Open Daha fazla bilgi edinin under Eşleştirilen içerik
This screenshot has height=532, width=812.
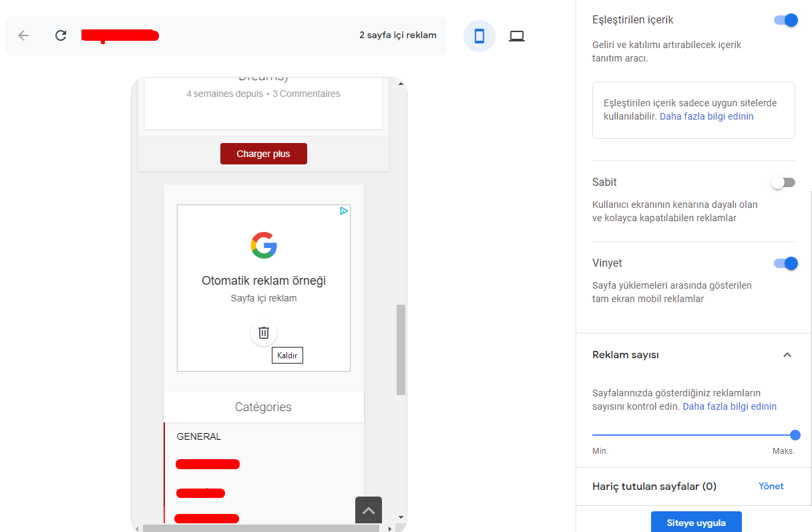(706, 116)
